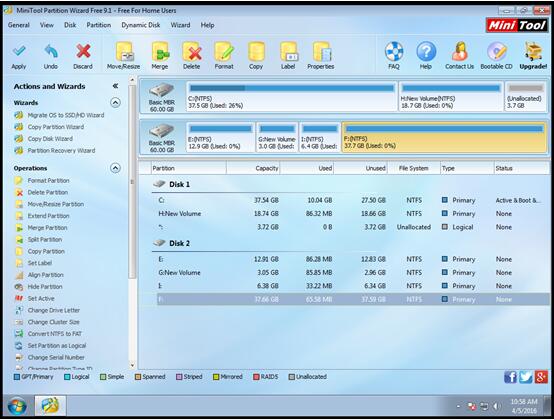Click Hide Partition operation

[x=39, y=286]
